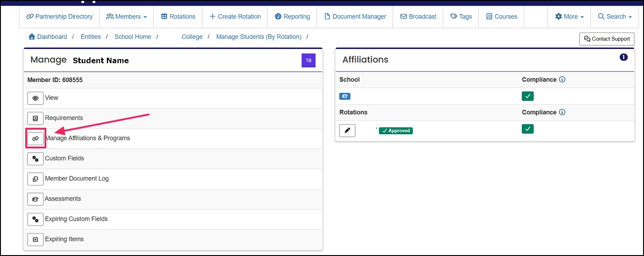This screenshot has height=256, width=644.
Task: Click the Rotations column header text
Action: click(353, 112)
